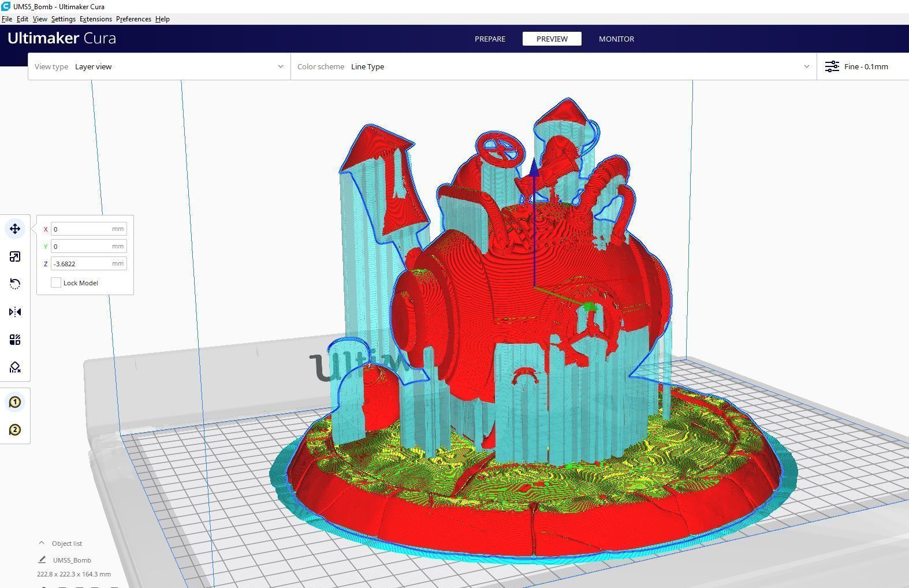Open the Color scheme dropdown

coord(553,66)
